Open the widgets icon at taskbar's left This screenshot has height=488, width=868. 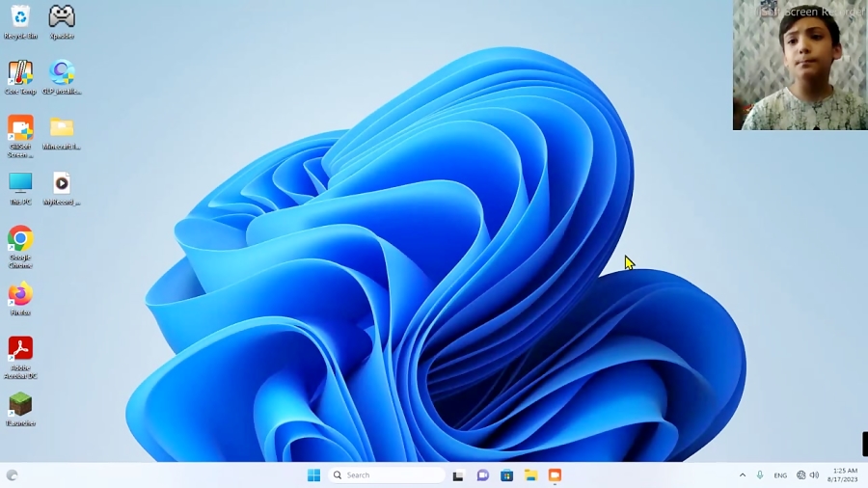coord(12,475)
